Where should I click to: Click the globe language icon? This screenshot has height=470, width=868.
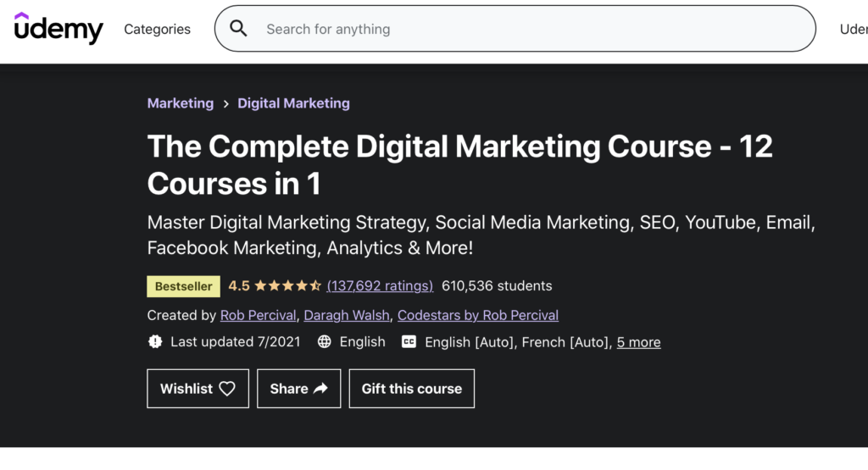pyautogui.click(x=325, y=342)
